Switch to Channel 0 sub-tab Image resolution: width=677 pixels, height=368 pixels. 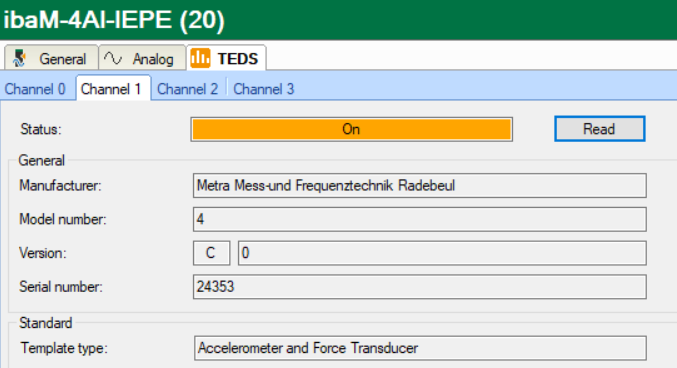(x=35, y=89)
